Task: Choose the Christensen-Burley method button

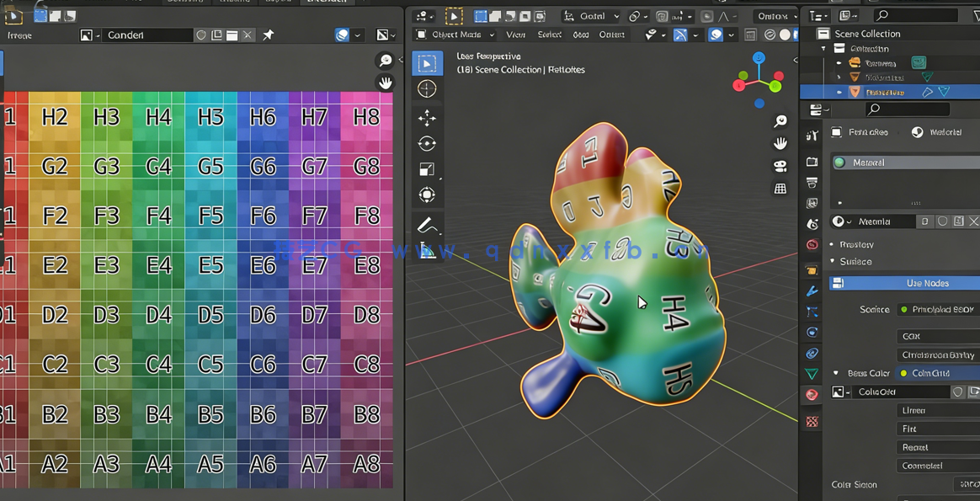Action: pos(937,354)
